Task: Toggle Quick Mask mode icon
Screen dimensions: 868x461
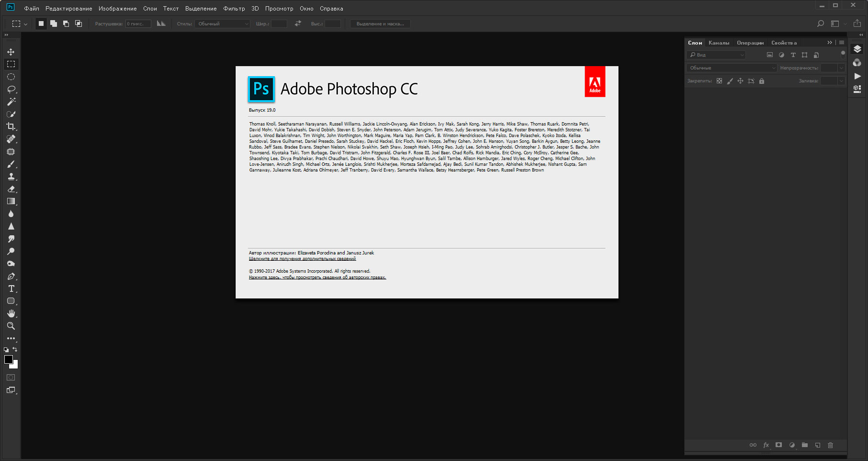Action: pos(11,378)
